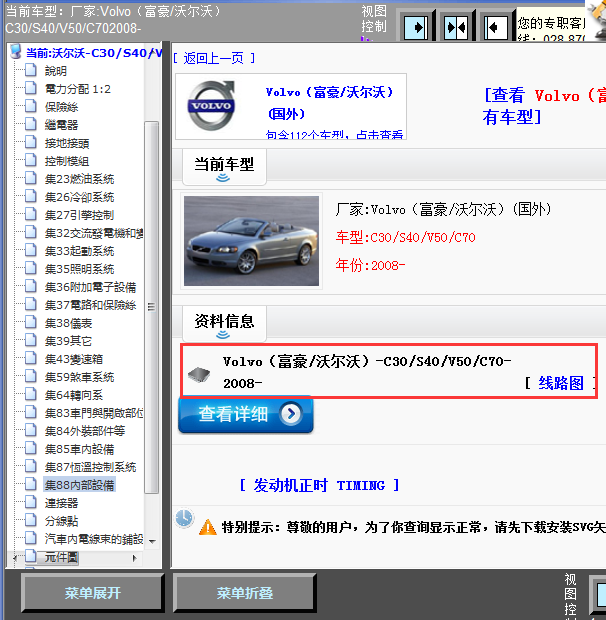The width and height of the screenshot is (606, 620).
Task: Open the 集85車内設備 tree item
Action: tap(79, 449)
